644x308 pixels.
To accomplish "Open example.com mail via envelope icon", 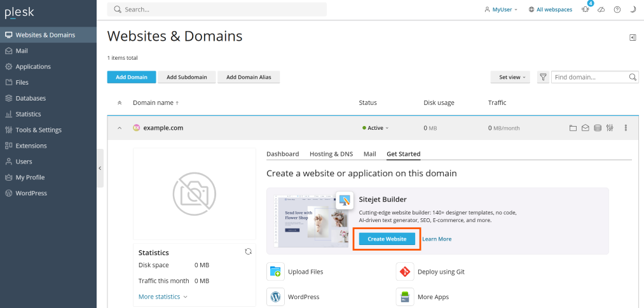I will point(585,128).
